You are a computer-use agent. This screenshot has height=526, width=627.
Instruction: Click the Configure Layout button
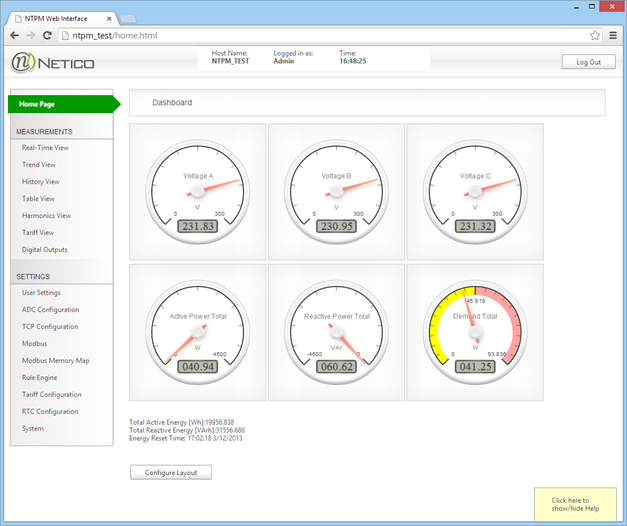pos(171,472)
